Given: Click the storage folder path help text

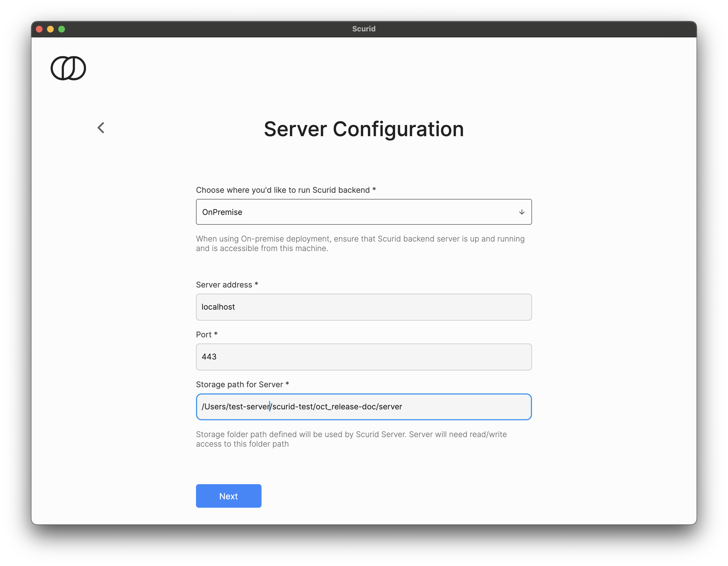Looking at the screenshot, I should (351, 439).
